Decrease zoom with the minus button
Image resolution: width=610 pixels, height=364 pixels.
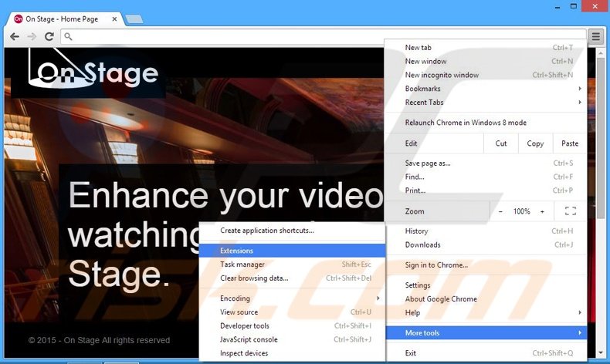tap(500, 211)
